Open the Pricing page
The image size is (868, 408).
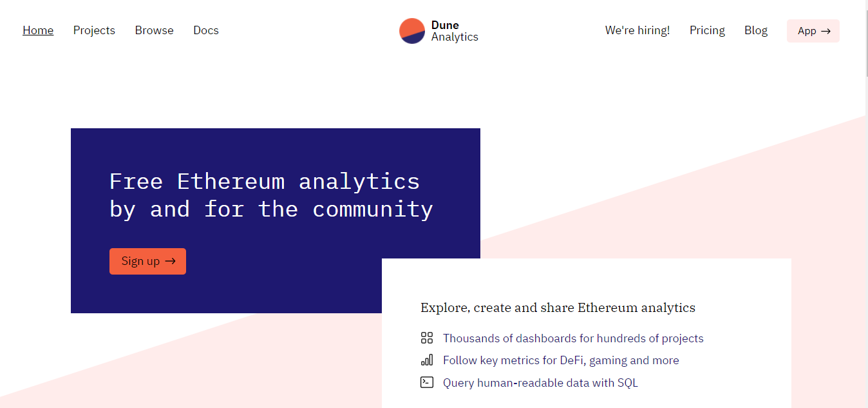[707, 30]
